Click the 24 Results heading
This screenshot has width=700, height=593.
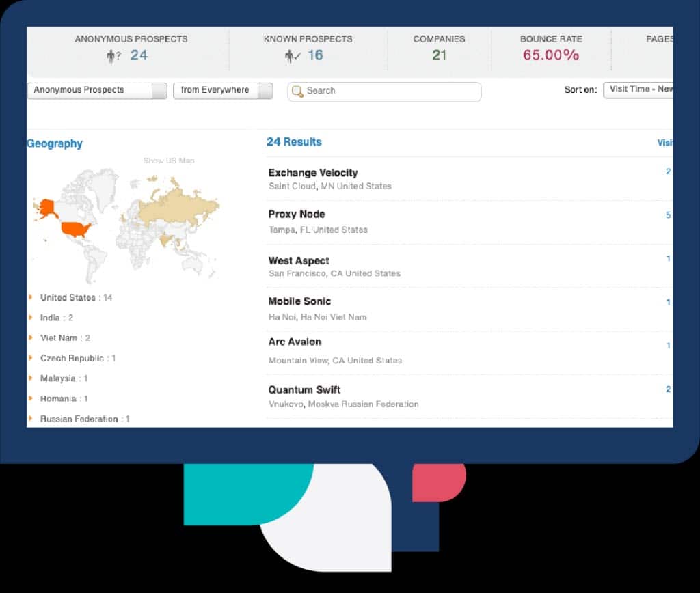click(294, 142)
